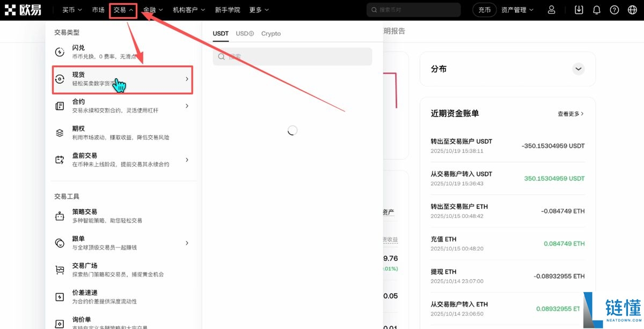Click the help center question mark
This screenshot has height=329, width=644.
point(614,9)
